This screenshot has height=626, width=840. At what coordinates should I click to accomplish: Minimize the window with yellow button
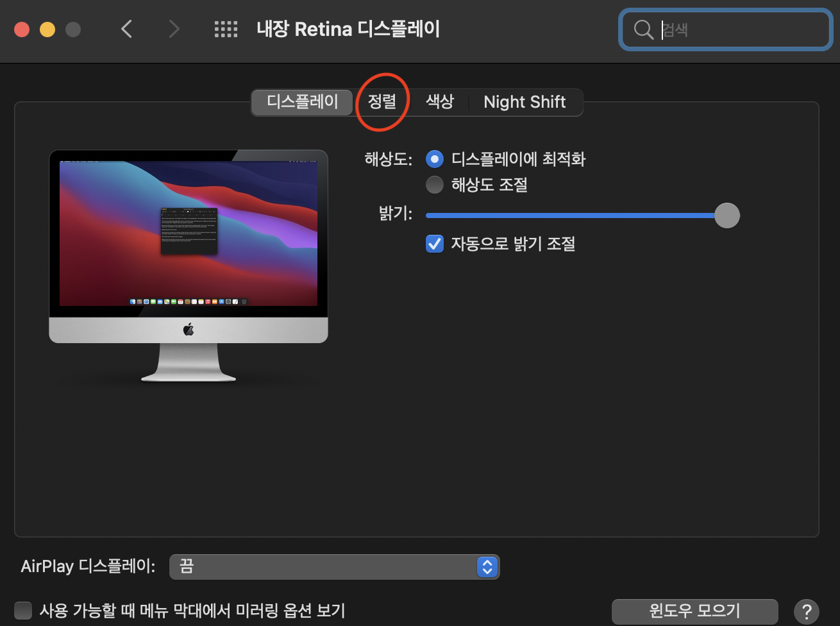tap(47, 30)
